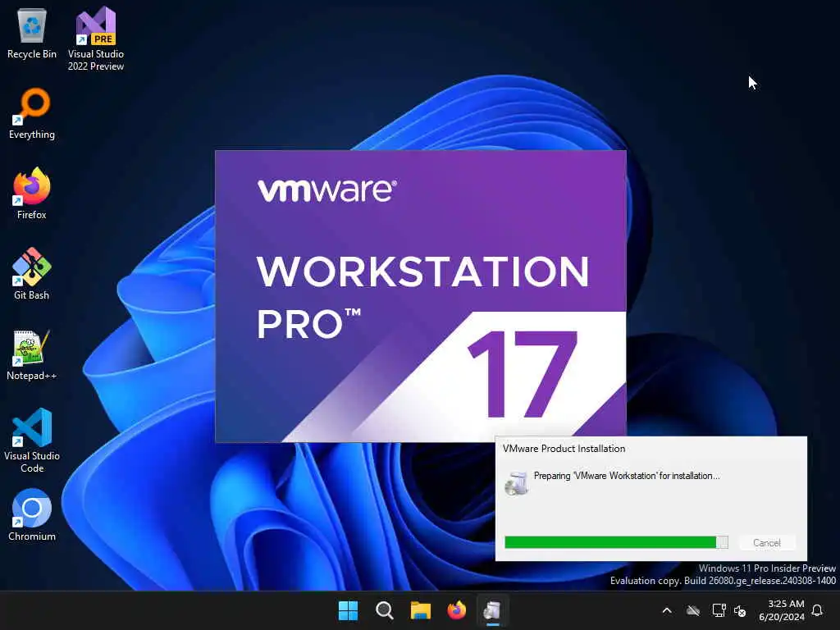Select the Everything search shortcut
Image resolution: width=840 pixels, height=630 pixels.
32,113
